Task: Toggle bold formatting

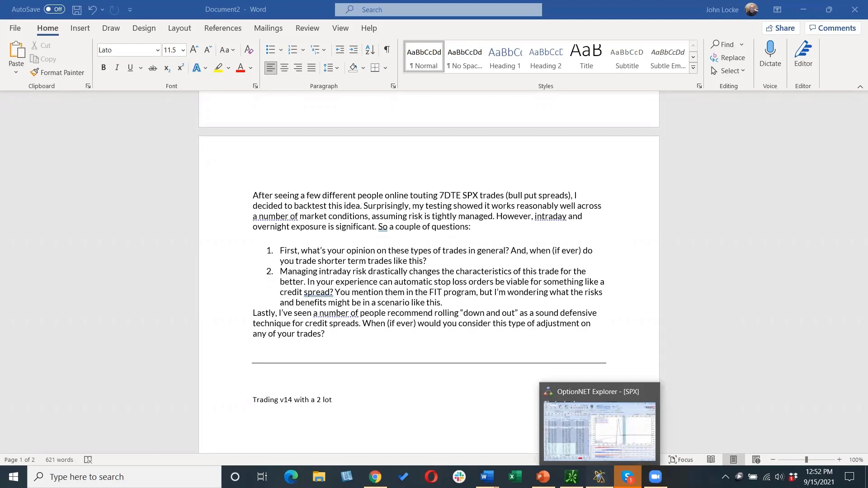Action: [104, 68]
